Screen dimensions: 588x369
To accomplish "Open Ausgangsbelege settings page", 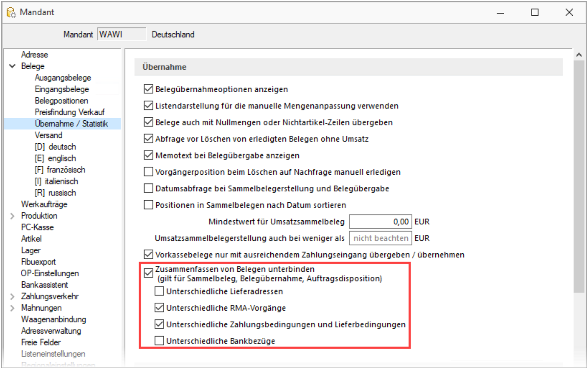I will coord(63,78).
